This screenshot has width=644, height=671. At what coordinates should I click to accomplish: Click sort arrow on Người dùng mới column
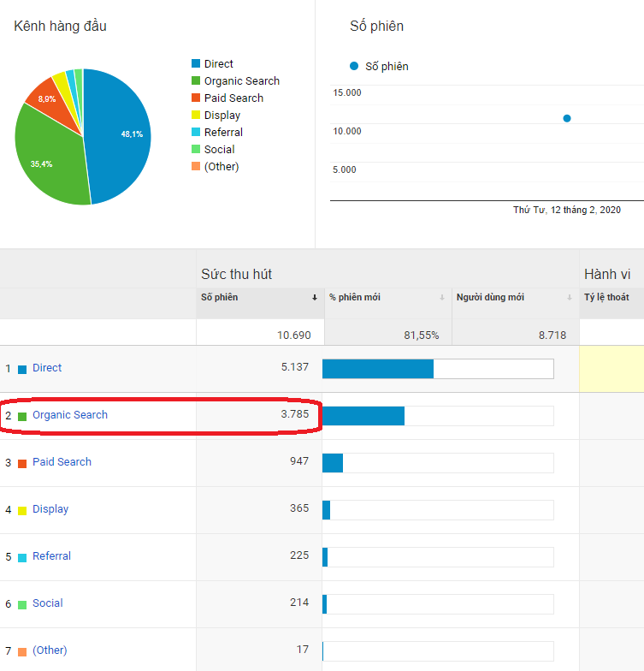coord(570,298)
